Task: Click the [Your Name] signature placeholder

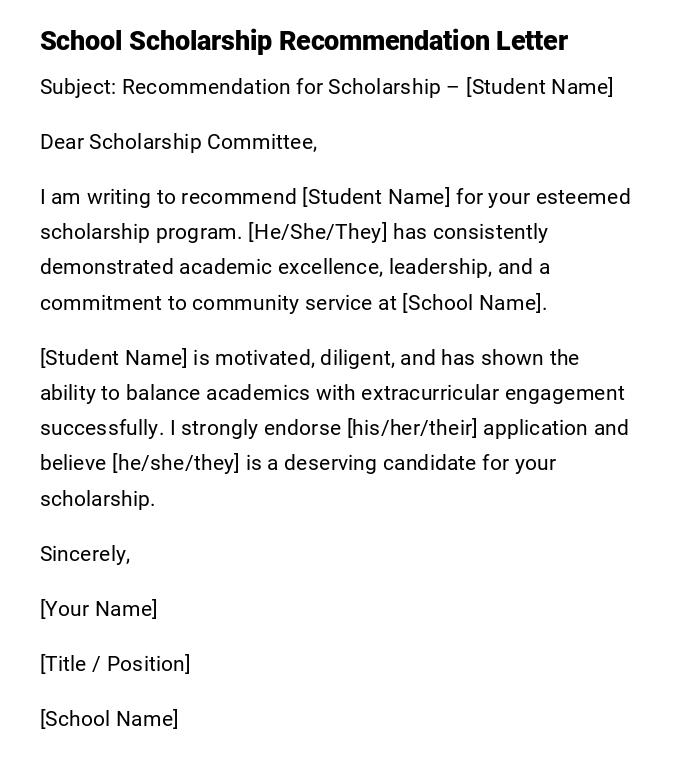Action: [x=98, y=609]
